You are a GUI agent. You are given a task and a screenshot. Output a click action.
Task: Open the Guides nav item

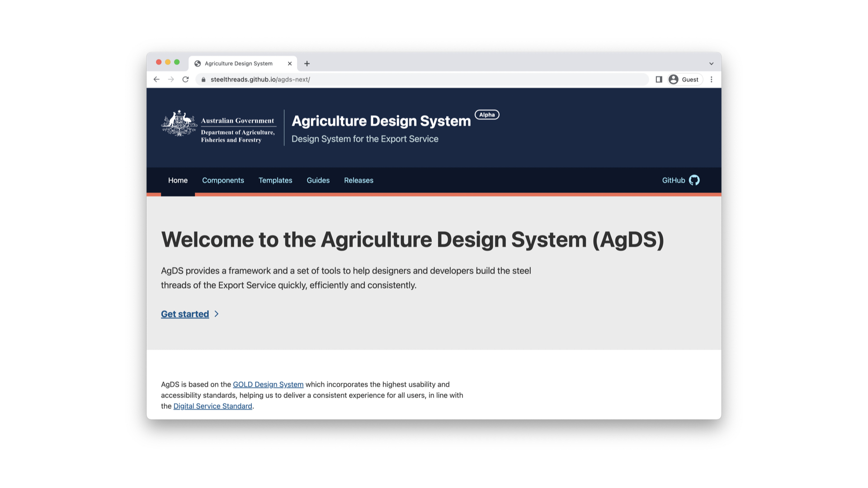pos(318,180)
